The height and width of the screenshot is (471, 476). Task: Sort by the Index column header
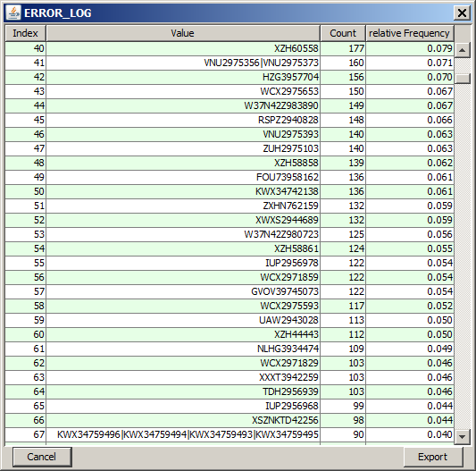pos(26,33)
